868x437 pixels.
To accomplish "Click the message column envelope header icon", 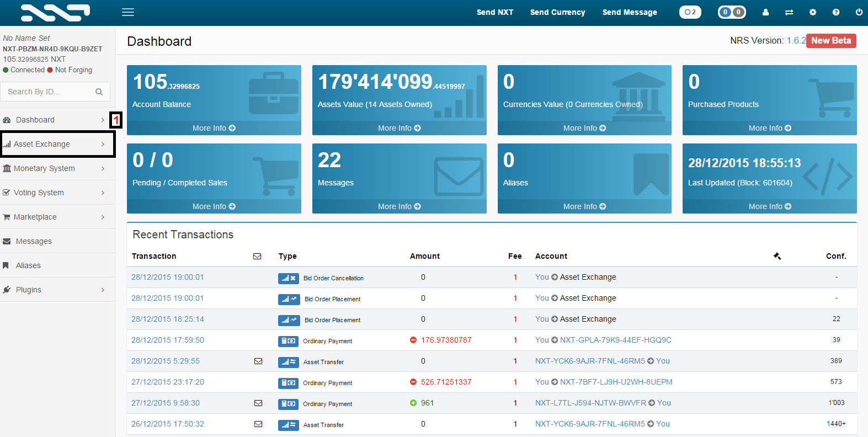I will [257, 256].
